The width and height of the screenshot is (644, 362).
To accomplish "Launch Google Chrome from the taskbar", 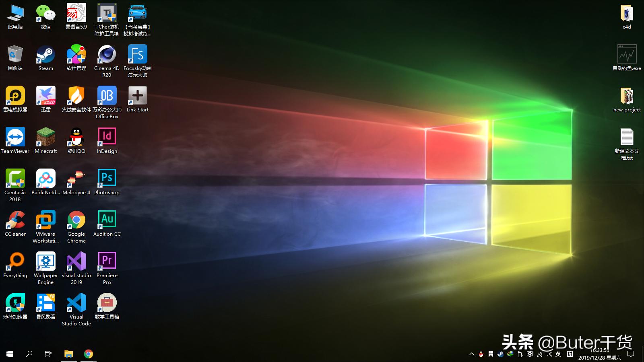I will click(89, 354).
